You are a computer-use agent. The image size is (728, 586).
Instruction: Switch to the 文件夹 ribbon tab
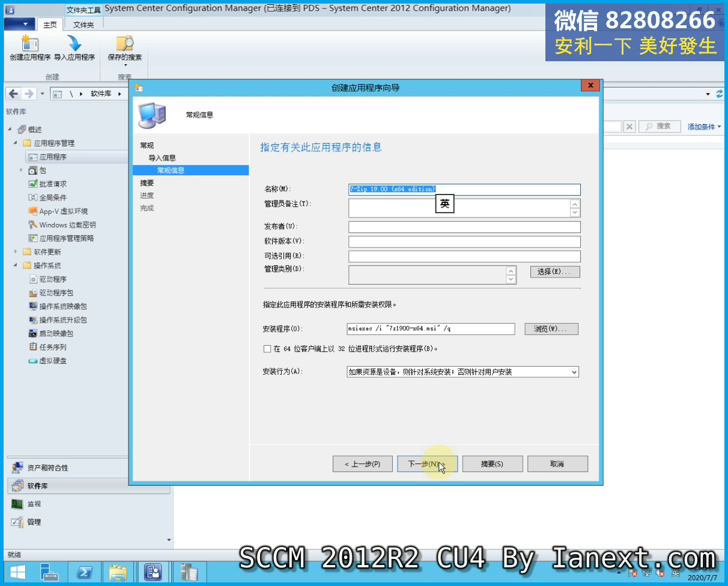83,25
